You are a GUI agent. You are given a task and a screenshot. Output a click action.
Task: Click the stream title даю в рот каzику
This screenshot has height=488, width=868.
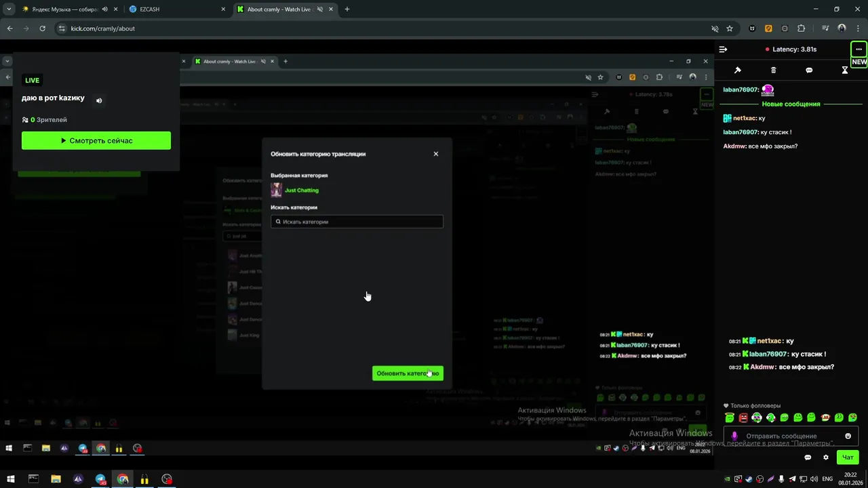click(x=53, y=98)
